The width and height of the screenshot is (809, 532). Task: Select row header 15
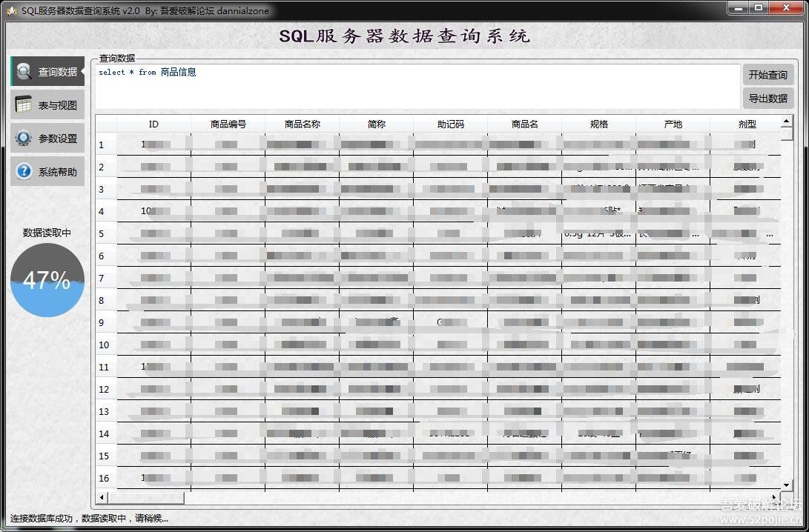pyautogui.click(x=106, y=455)
